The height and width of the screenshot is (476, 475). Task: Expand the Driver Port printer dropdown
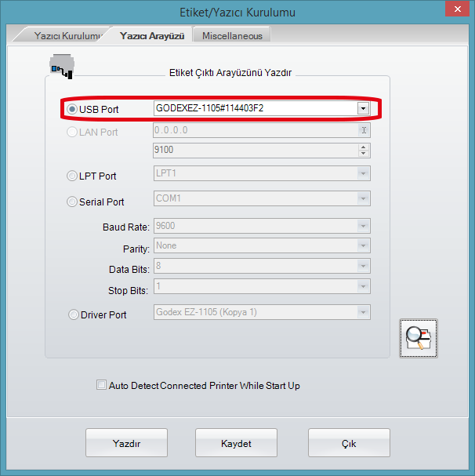pos(363,312)
